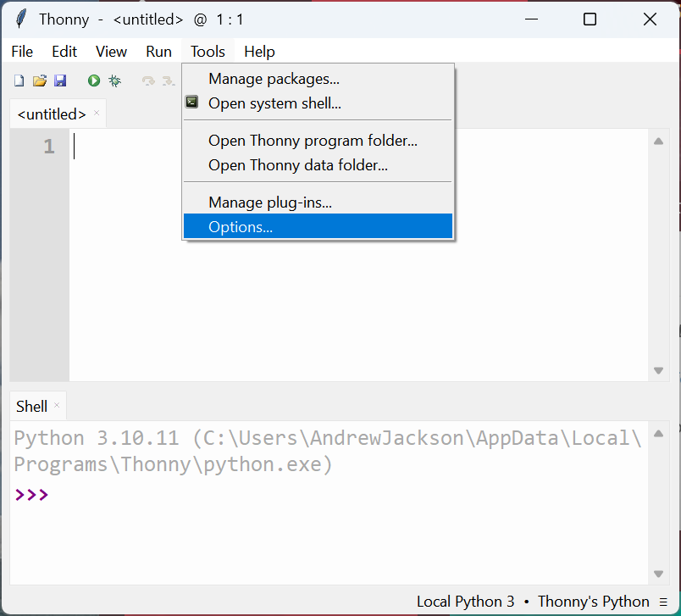This screenshot has height=616, width=681.
Task: Click the terminal icon beside Open system shell
Action: (x=192, y=103)
